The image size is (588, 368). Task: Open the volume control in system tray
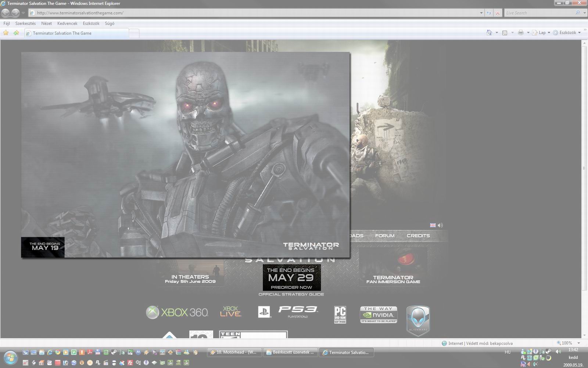coord(558,351)
